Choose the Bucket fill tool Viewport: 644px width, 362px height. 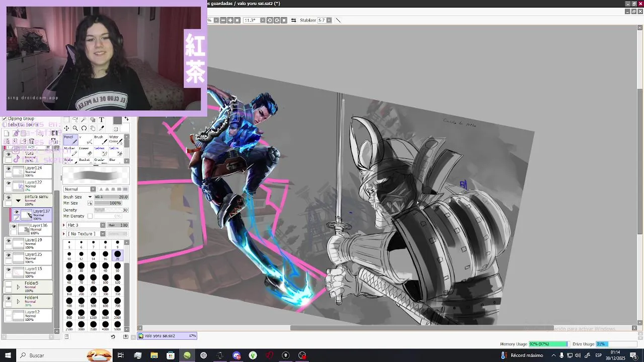[86, 161]
